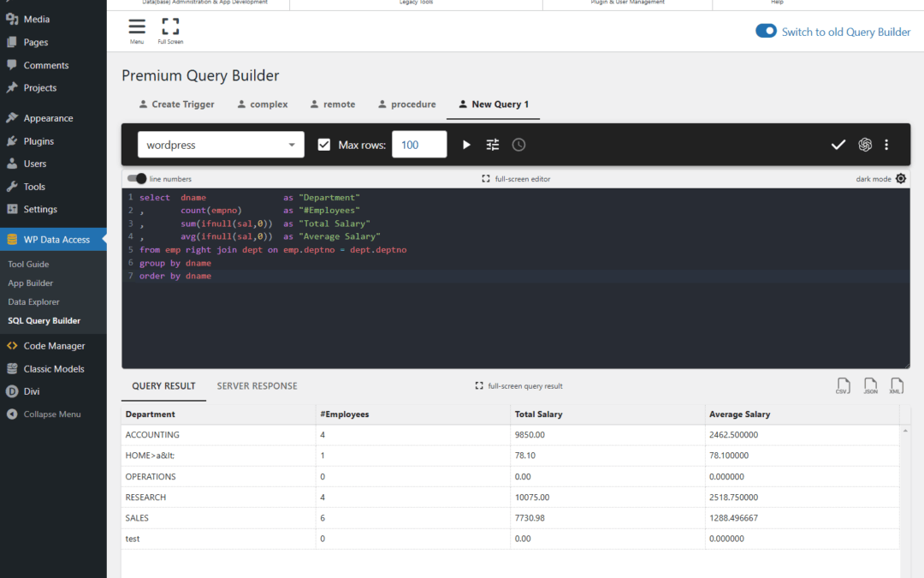Toggle the Max rows checkbox

coord(324,145)
